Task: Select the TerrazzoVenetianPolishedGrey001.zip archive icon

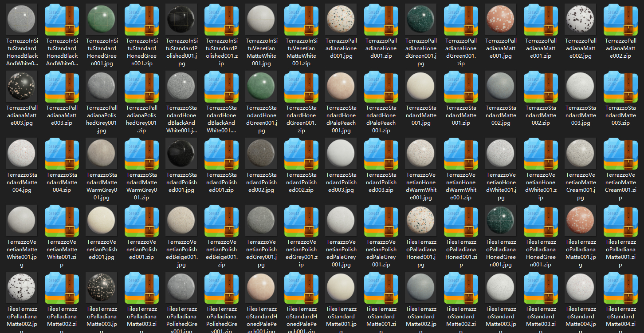Action: point(302,221)
